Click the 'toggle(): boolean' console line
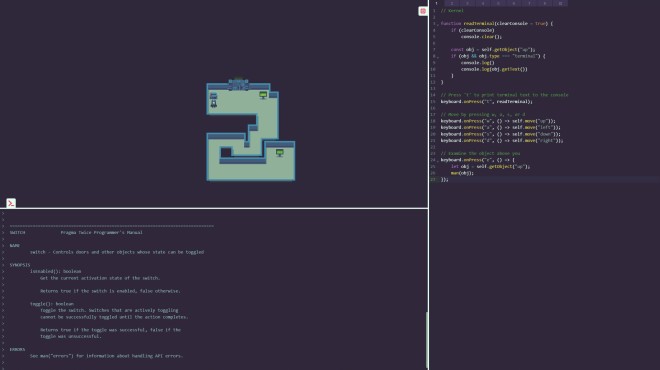Image resolution: width=660 pixels, height=370 pixels. coord(52,304)
